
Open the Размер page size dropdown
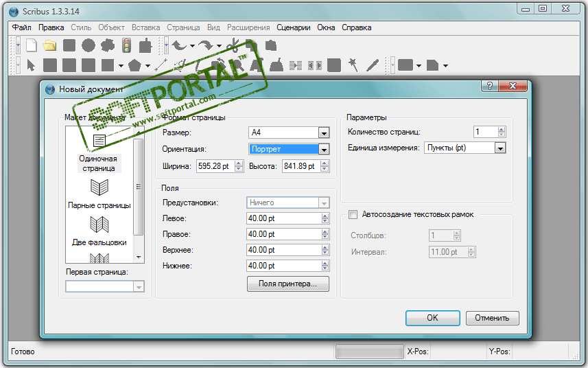[324, 133]
